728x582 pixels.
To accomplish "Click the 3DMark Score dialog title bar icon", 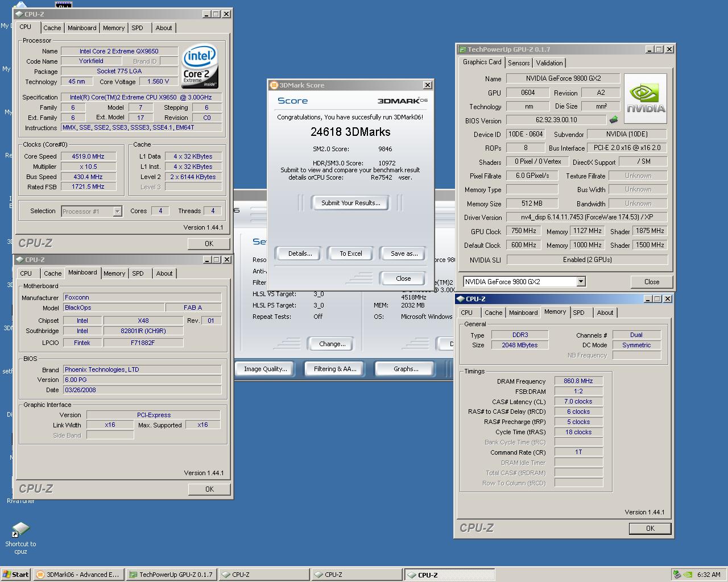I will 274,85.
